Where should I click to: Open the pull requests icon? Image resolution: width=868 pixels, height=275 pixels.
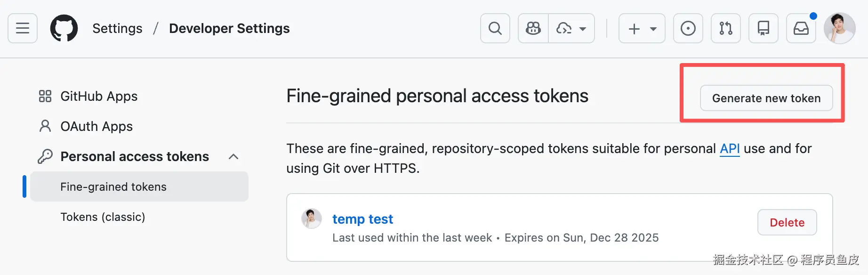pyautogui.click(x=725, y=28)
